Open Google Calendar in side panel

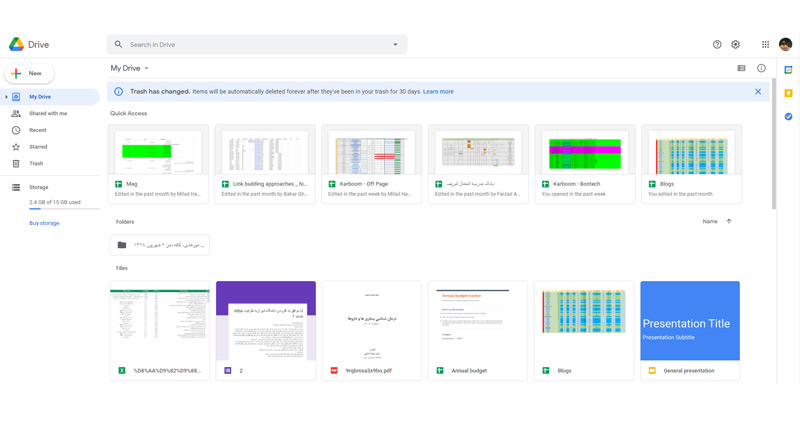click(x=789, y=70)
